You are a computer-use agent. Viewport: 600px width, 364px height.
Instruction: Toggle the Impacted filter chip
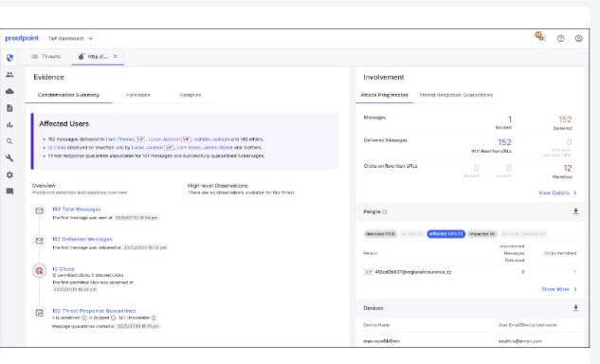pos(482,234)
